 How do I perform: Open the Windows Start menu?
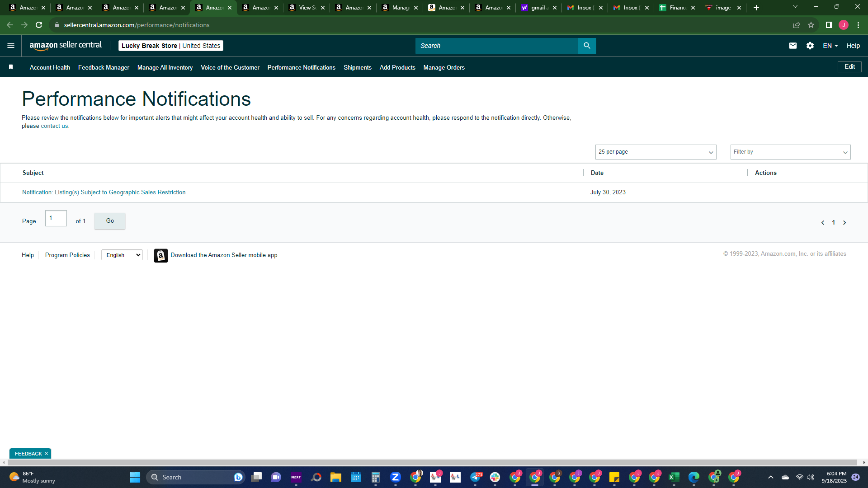tap(135, 477)
